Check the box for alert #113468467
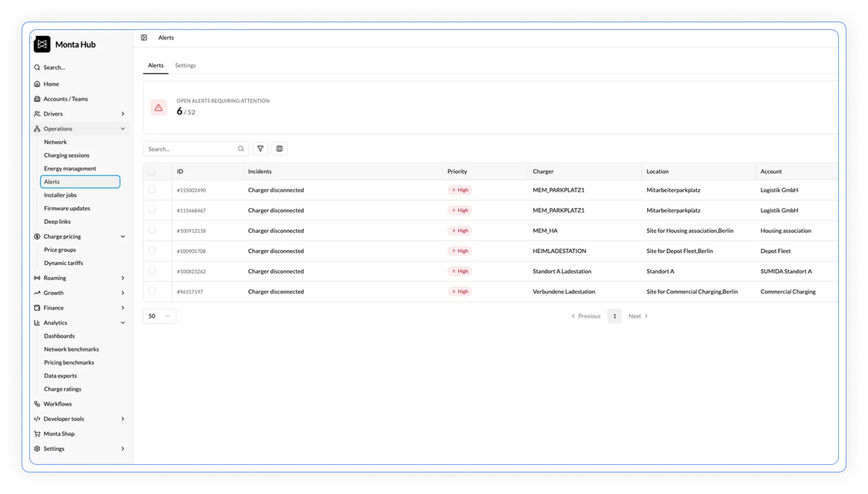Image resolution: width=868 pixels, height=494 pixels. tap(152, 210)
